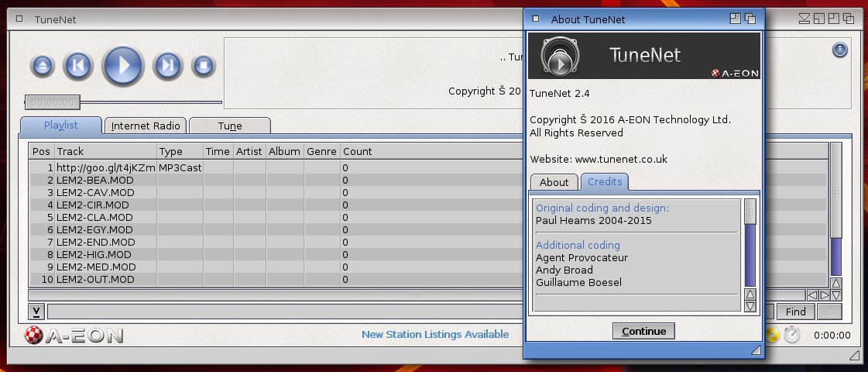The image size is (868, 372).
Task: Open the Credits tab in About window
Action: (x=605, y=182)
